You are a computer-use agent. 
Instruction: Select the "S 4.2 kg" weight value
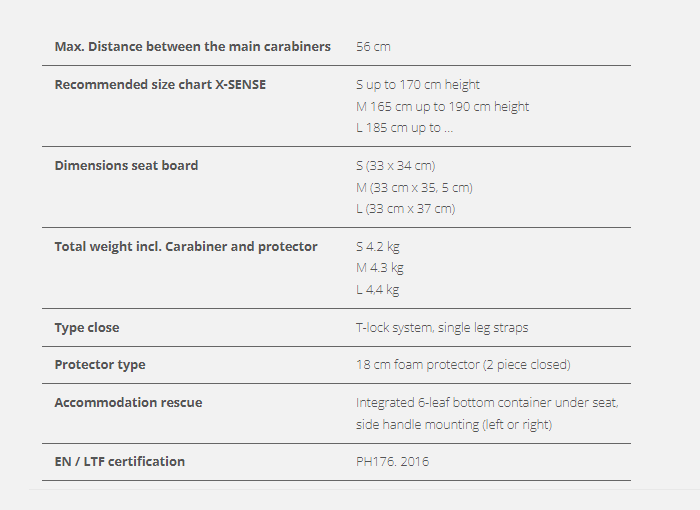[x=378, y=246]
